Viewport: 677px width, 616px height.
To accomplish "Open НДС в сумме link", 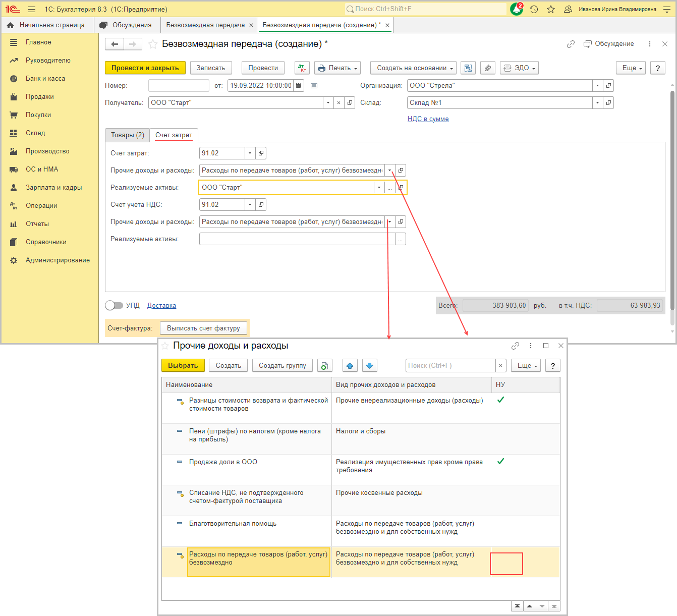I will 428,119.
